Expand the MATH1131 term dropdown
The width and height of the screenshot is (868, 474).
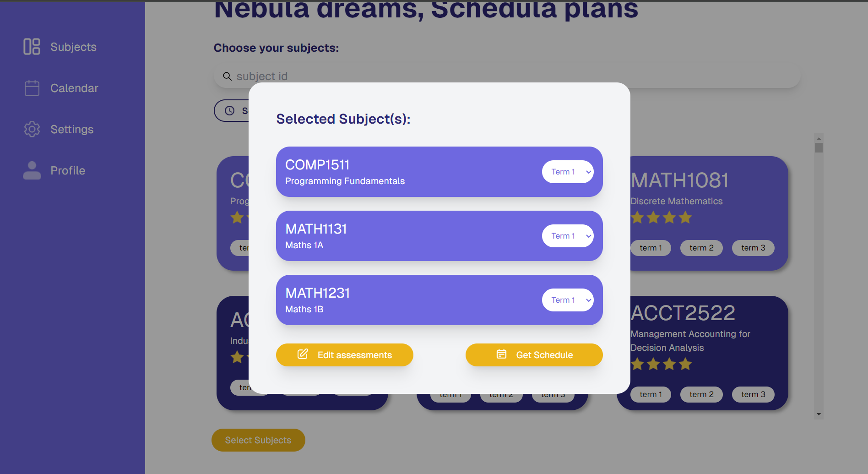click(568, 236)
